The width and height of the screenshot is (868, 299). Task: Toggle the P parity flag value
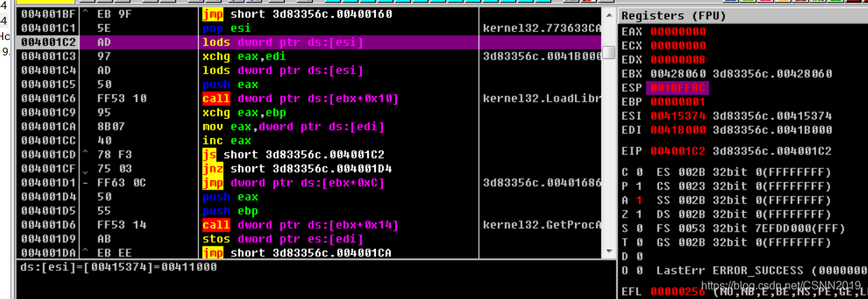click(x=639, y=185)
